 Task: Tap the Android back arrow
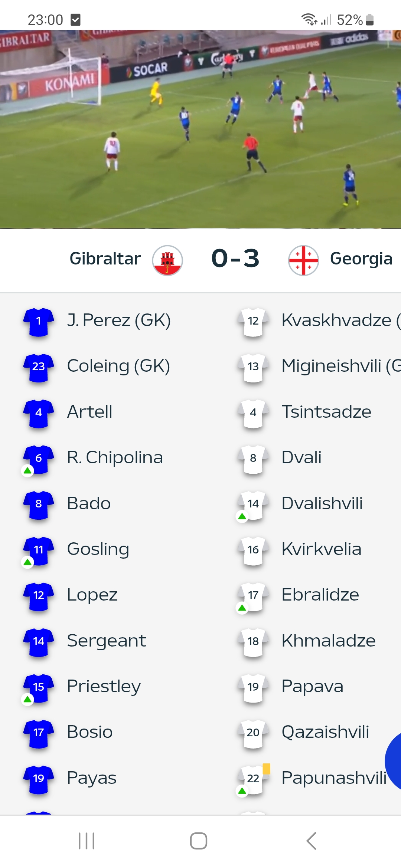click(311, 841)
